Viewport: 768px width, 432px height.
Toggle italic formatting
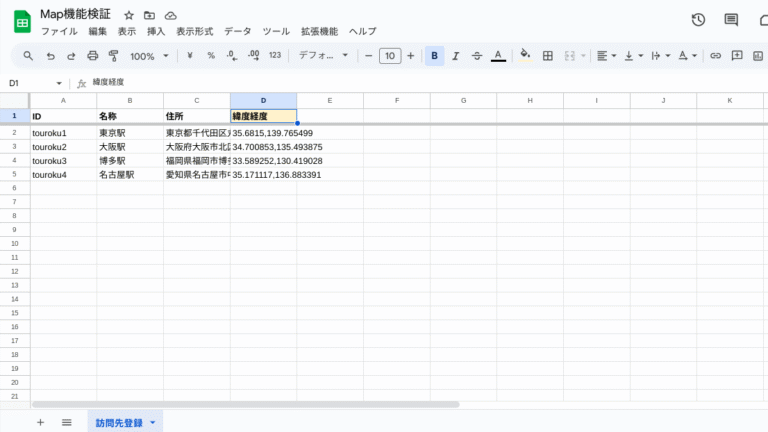(455, 56)
